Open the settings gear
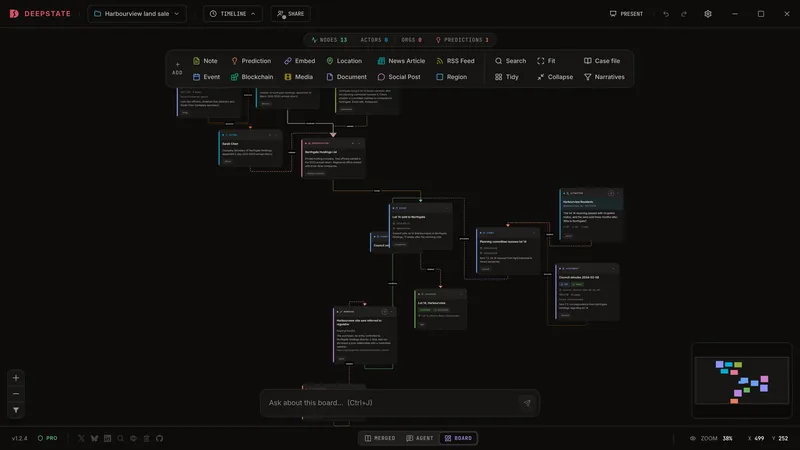800x450 pixels. click(708, 14)
